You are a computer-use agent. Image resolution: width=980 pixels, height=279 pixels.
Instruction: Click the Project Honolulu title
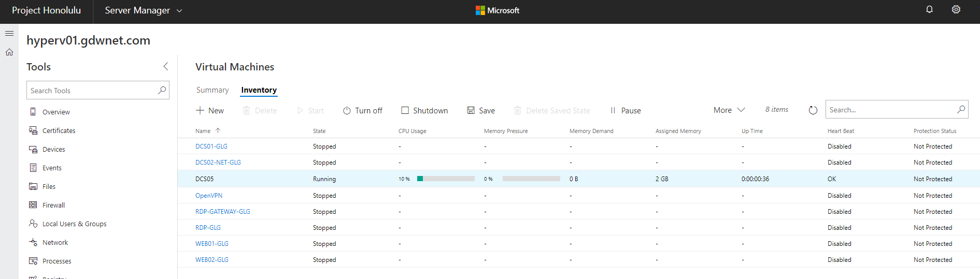46,10
